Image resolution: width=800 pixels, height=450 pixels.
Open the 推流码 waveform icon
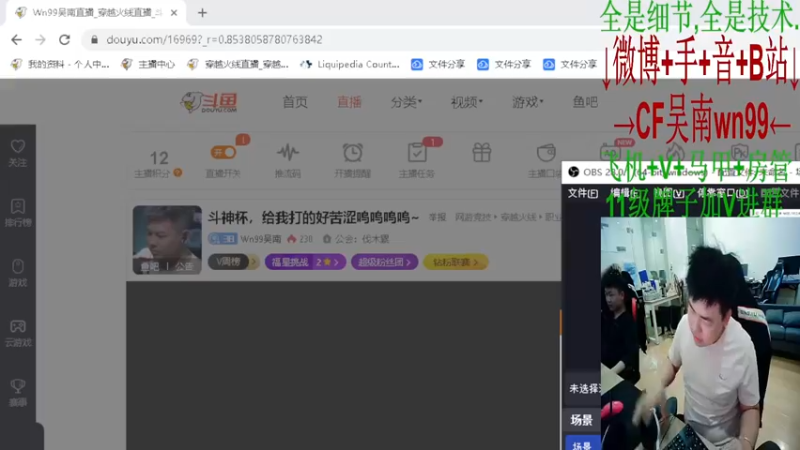click(288, 153)
